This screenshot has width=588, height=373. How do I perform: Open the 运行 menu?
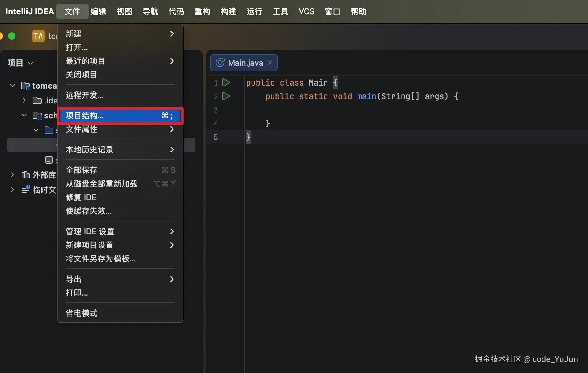click(254, 11)
